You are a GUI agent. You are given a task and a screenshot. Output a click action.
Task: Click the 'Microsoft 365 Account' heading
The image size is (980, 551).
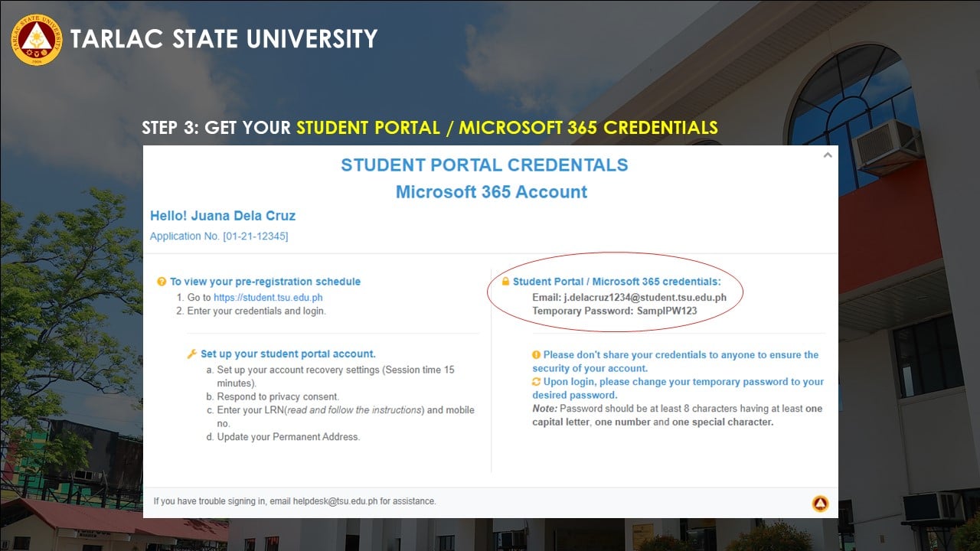click(491, 192)
